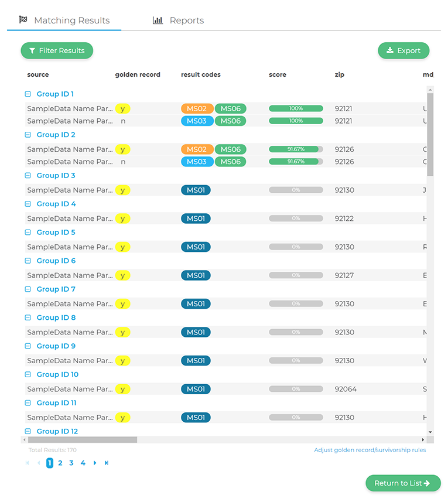Viewport: 448px width, 502px height.
Task: Click the 91.67% score bar in Group 2
Action: (296, 149)
